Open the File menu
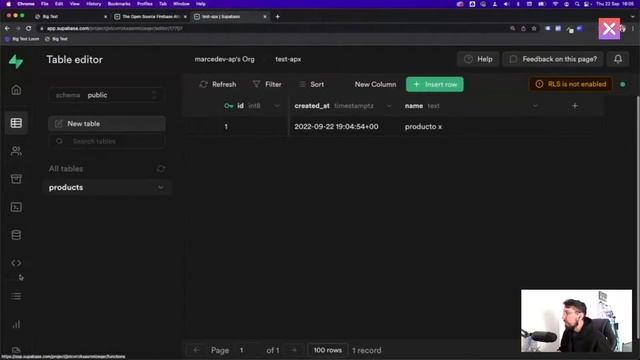The image size is (640, 360). click(x=44, y=4)
